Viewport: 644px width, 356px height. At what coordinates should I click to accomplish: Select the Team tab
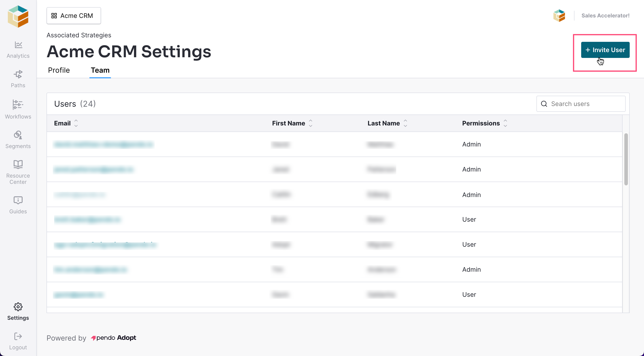click(100, 70)
